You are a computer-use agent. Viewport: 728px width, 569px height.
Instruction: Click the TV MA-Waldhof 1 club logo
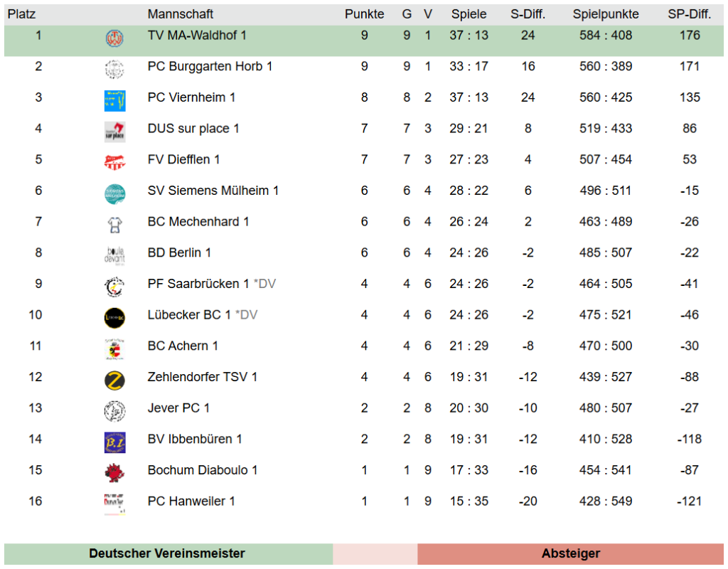point(114,38)
